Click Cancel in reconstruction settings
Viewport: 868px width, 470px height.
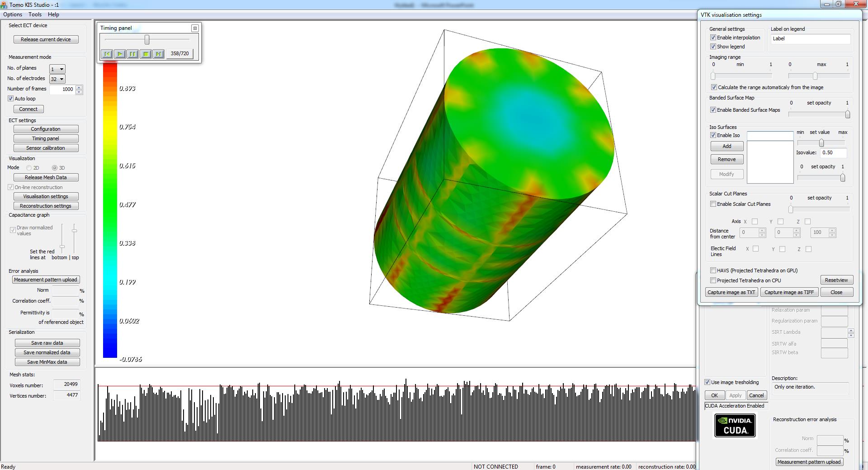pos(756,395)
